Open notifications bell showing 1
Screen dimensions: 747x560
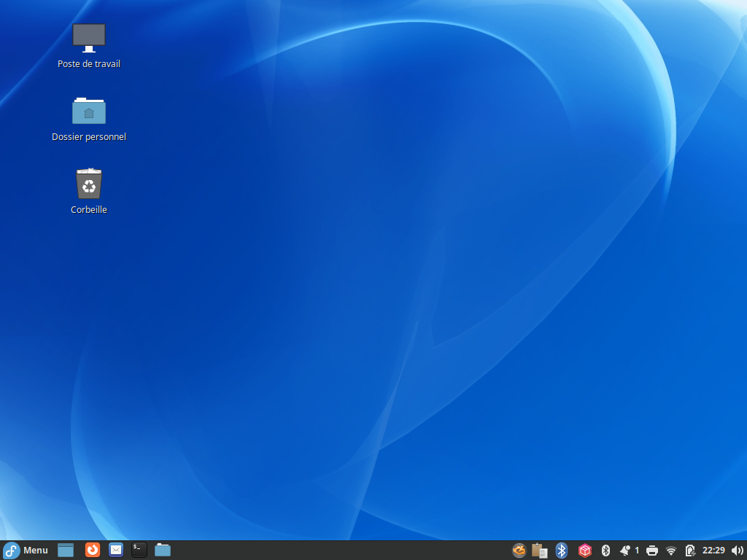630,551
